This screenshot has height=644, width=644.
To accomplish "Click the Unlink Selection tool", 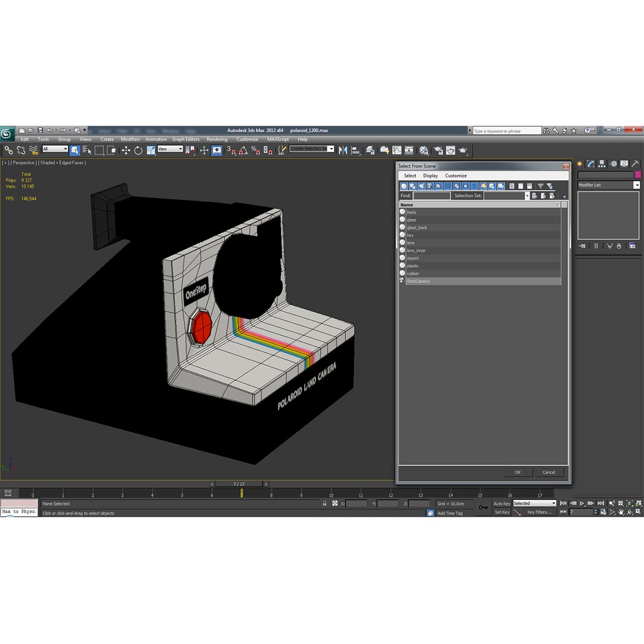I will click(21, 150).
